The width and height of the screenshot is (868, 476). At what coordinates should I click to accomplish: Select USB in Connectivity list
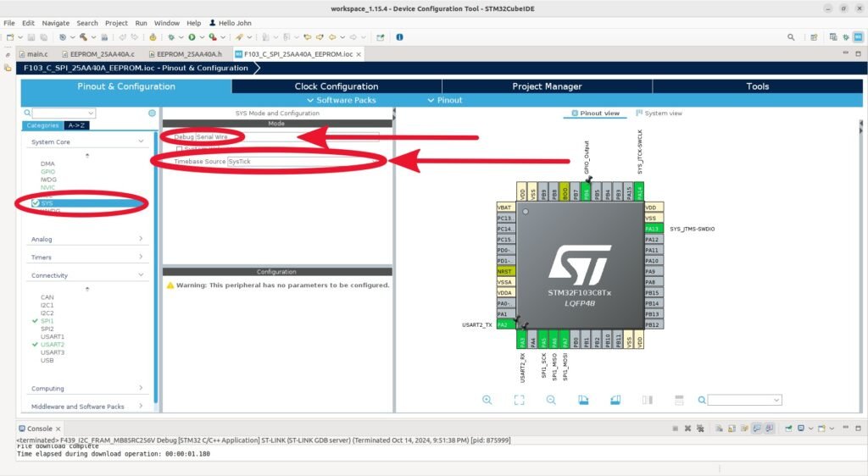tap(47, 361)
